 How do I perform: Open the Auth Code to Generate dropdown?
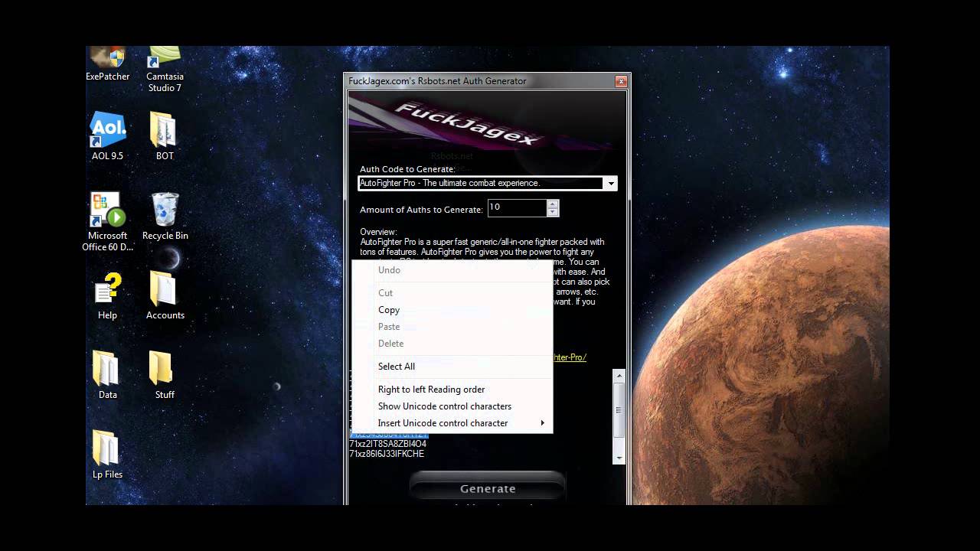pyautogui.click(x=610, y=184)
